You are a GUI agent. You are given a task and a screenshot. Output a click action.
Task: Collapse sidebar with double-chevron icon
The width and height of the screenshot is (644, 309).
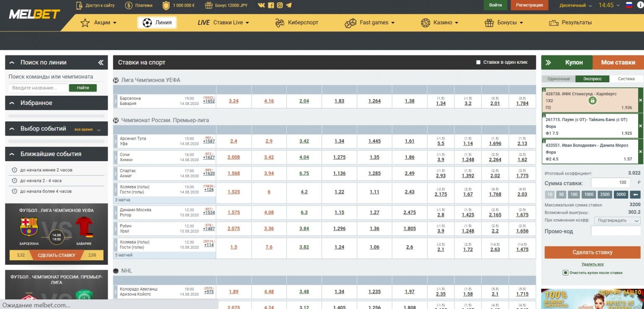(x=101, y=63)
